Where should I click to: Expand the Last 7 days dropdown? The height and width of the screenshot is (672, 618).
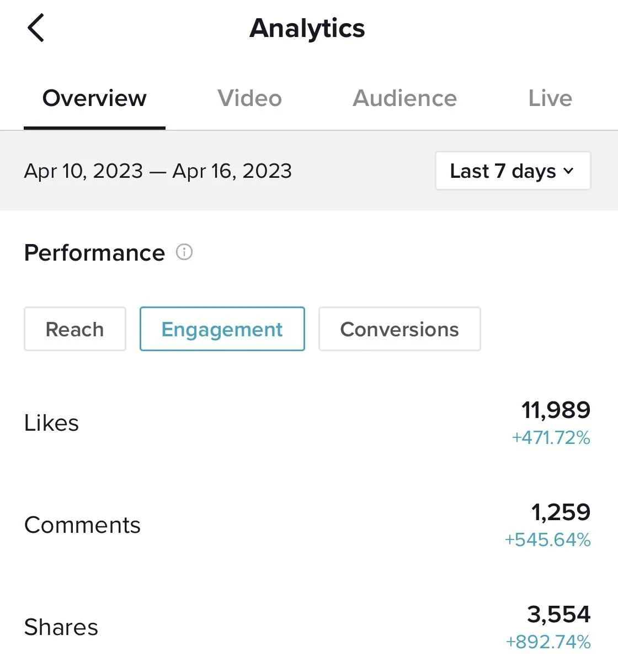pos(513,171)
